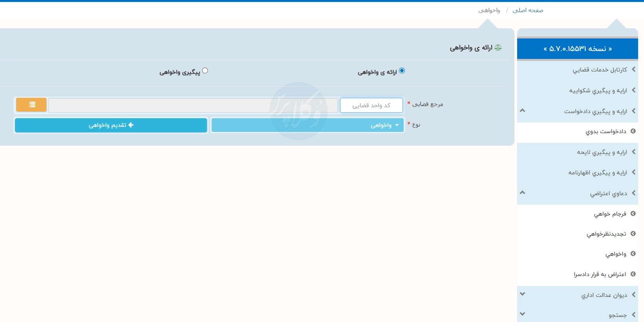Click the مرجع قضایی field label
The image size is (644, 322).
[x=428, y=104]
